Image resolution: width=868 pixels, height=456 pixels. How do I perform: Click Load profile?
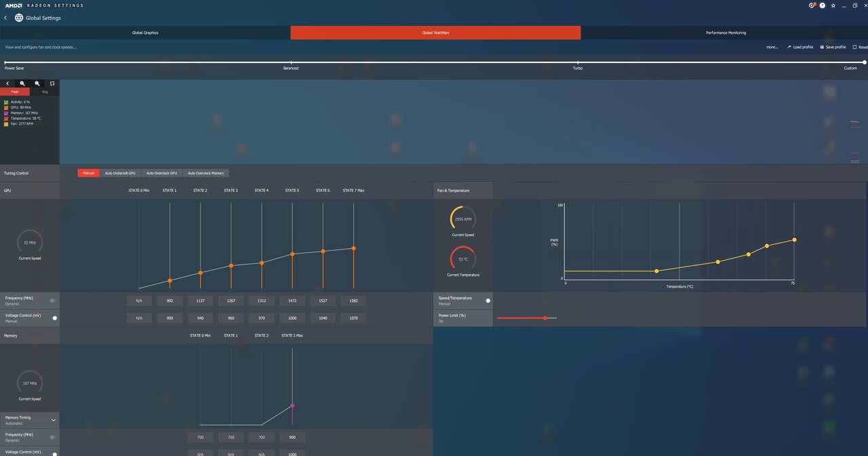tap(800, 47)
